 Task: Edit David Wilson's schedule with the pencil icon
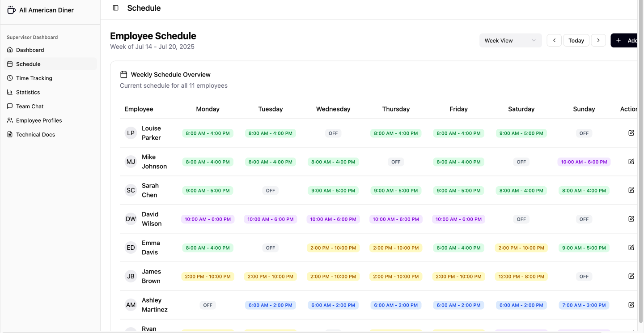(x=631, y=219)
